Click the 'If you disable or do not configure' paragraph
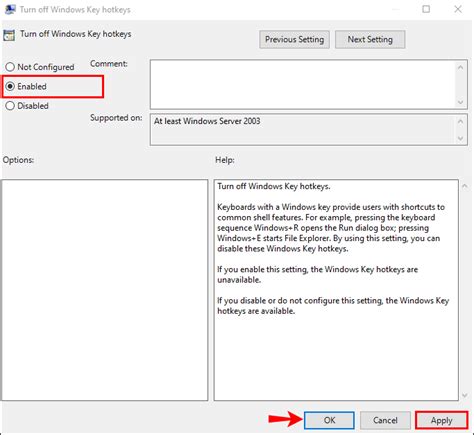Viewport: 474px width, 435px height. click(x=333, y=306)
